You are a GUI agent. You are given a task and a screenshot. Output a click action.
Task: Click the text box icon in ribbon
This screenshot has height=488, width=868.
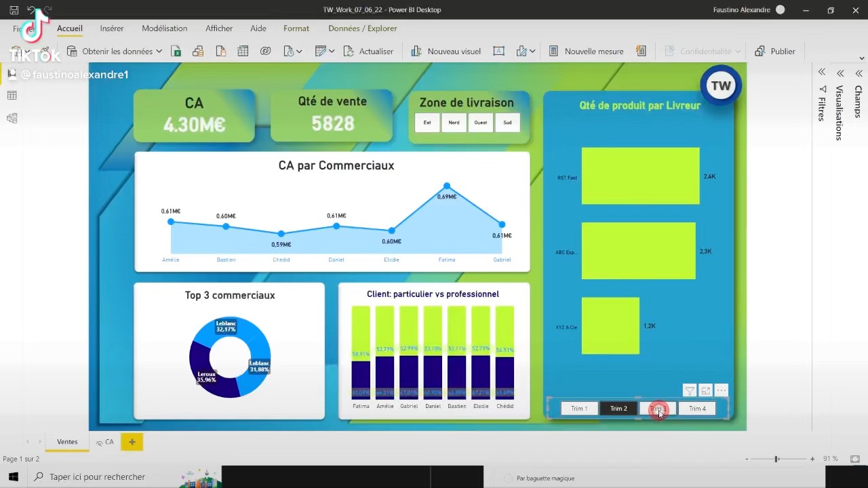tap(498, 52)
